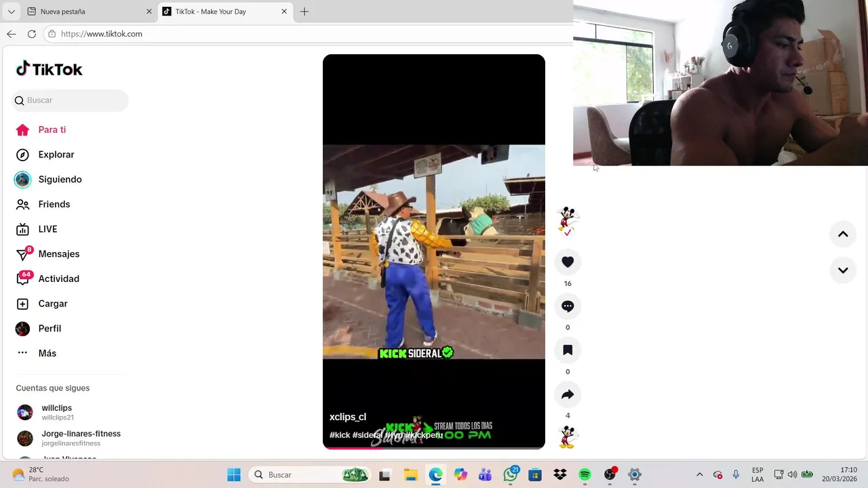The width and height of the screenshot is (868, 488).
Task: Like the video with heart icon
Action: pyautogui.click(x=568, y=262)
